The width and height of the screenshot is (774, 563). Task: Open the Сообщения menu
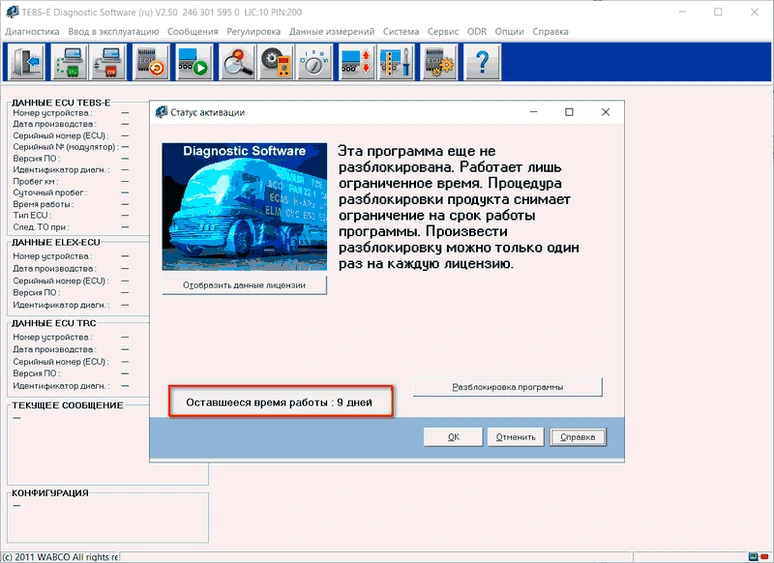click(193, 32)
